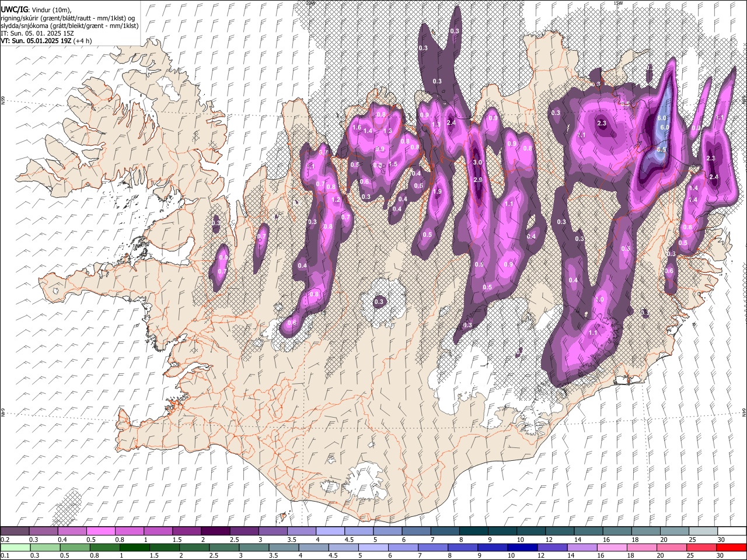The image size is (747, 560).
Task: Select the 'rigning/skúrir (grænt/blátt/rautt' caption line
Action: click(68, 17)
